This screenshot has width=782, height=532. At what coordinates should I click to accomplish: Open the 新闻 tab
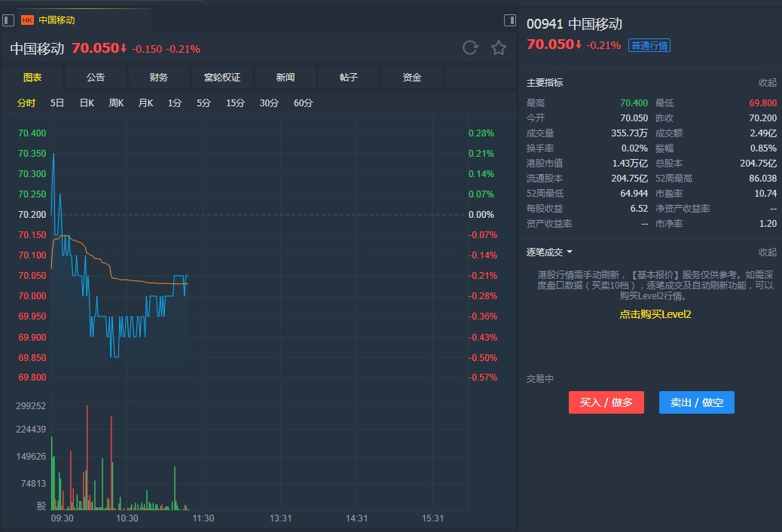tap(286, 78)
